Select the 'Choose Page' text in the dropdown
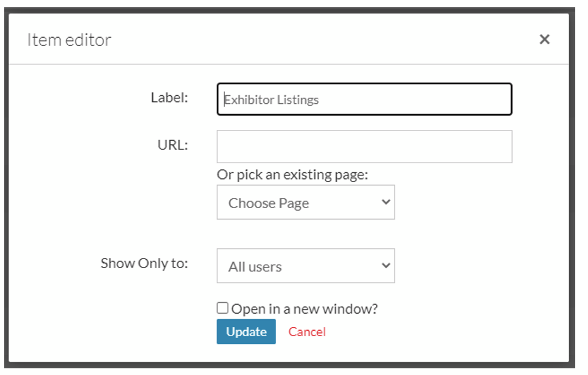 pyautogui.click(x=268, y=203)
